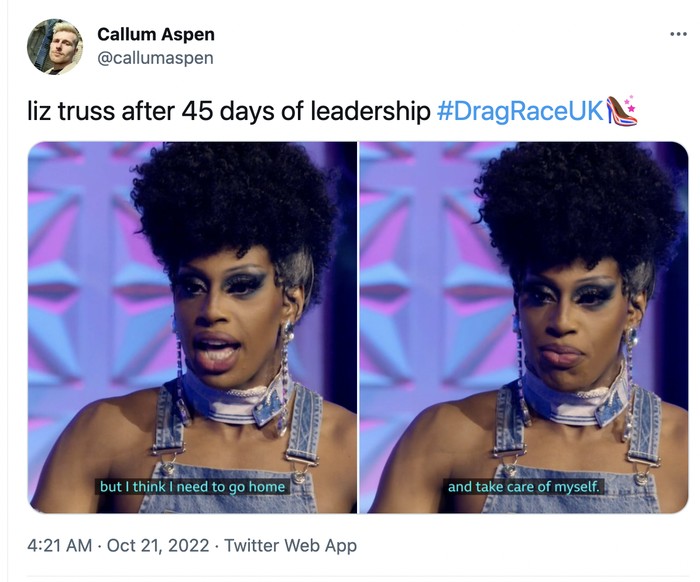Image resolution: width=700 pixels, height=582 pixels.
Task: Click the 4:21 AM timestamp
Action: tap(59, 545)
